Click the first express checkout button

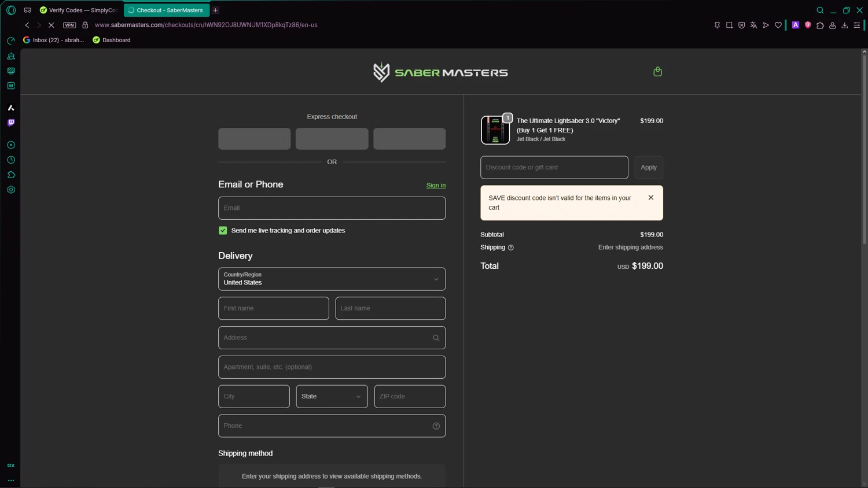[x=255, y=139]
